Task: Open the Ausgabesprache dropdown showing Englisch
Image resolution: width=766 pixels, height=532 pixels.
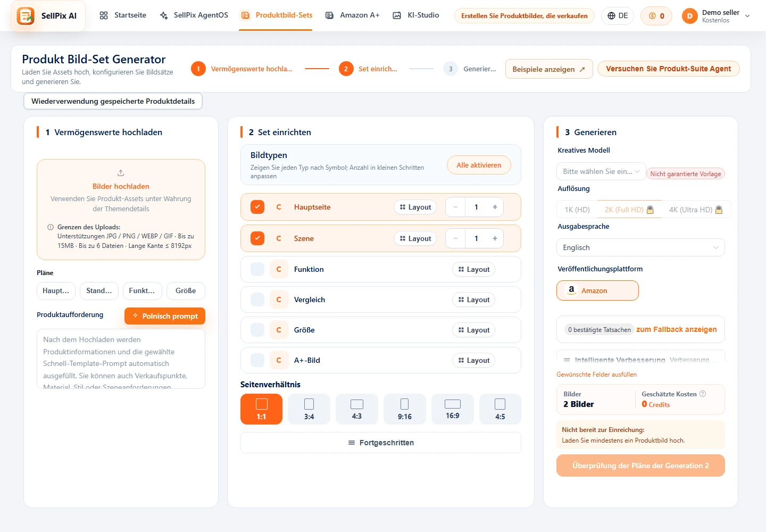Action: point(640,247)
